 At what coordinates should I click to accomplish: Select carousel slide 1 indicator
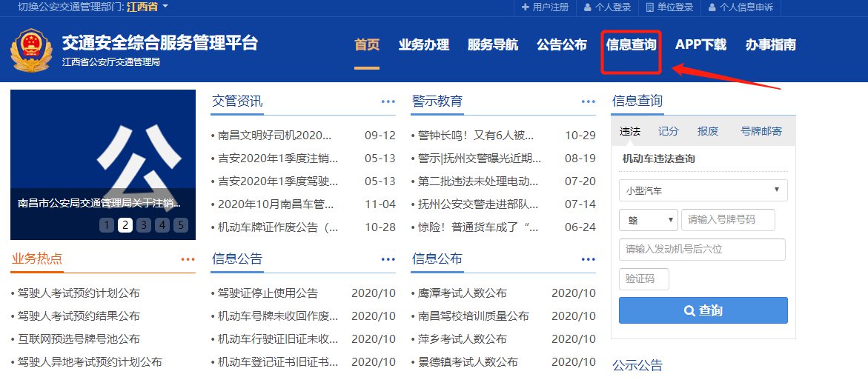tap(107, 225)
